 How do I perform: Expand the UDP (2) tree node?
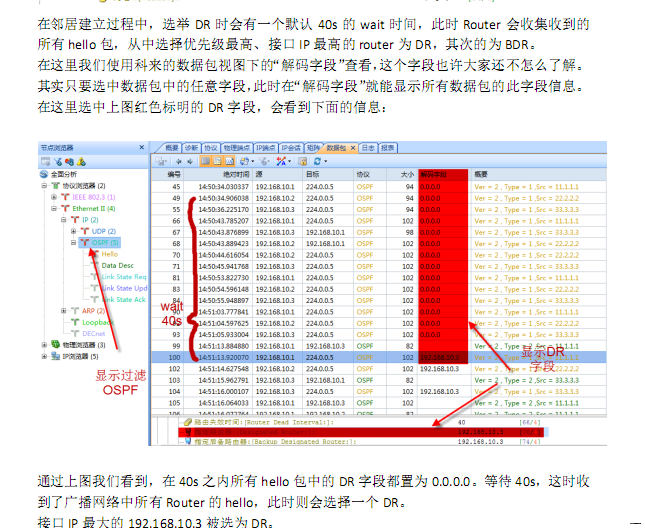[74, 231]
